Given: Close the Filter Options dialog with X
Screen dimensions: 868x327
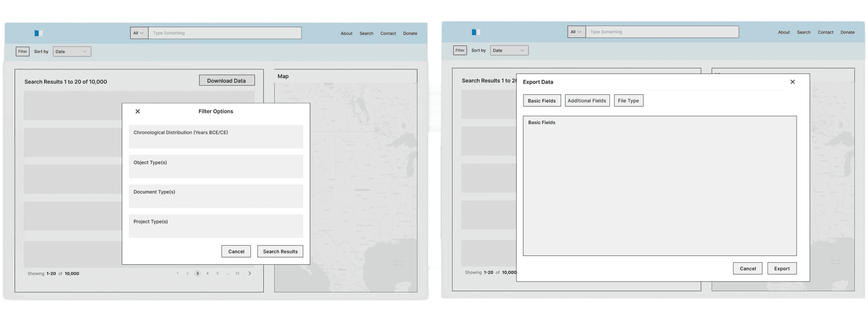Looking at the screenshot, I should 138,112.
